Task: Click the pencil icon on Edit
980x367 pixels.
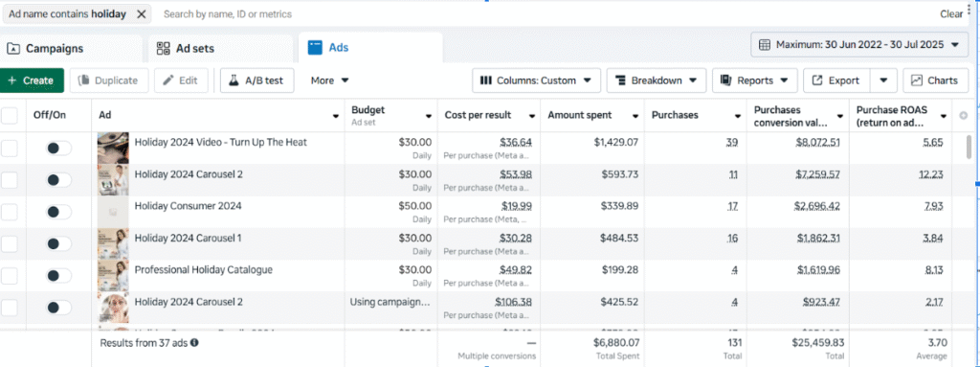Action: (168, 80)
